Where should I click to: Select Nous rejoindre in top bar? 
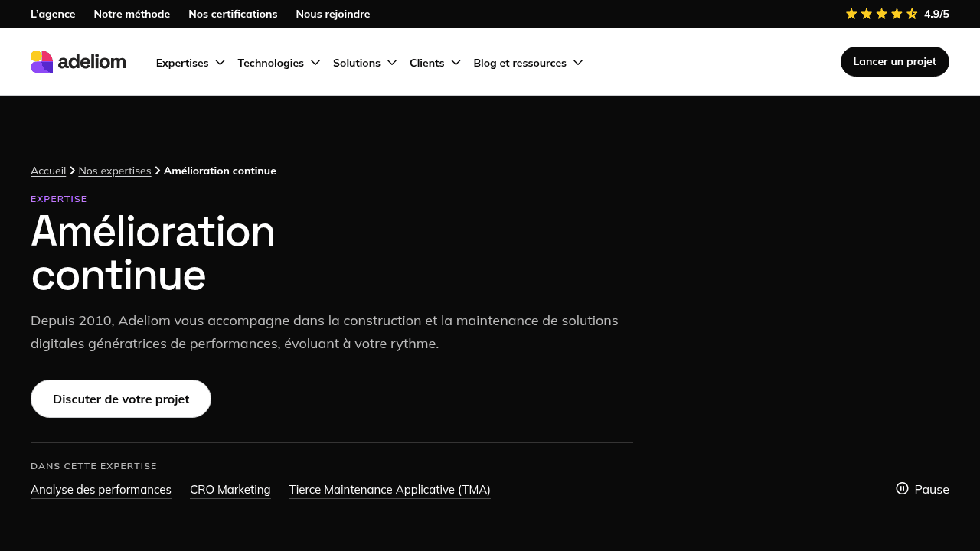(x=333, y=14)
